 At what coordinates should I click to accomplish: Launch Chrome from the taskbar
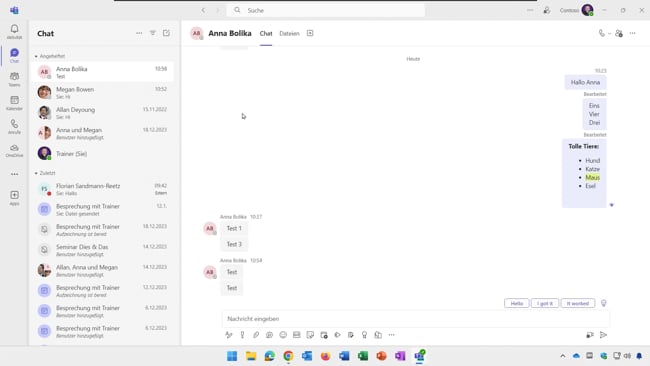(x=288, y=356)
